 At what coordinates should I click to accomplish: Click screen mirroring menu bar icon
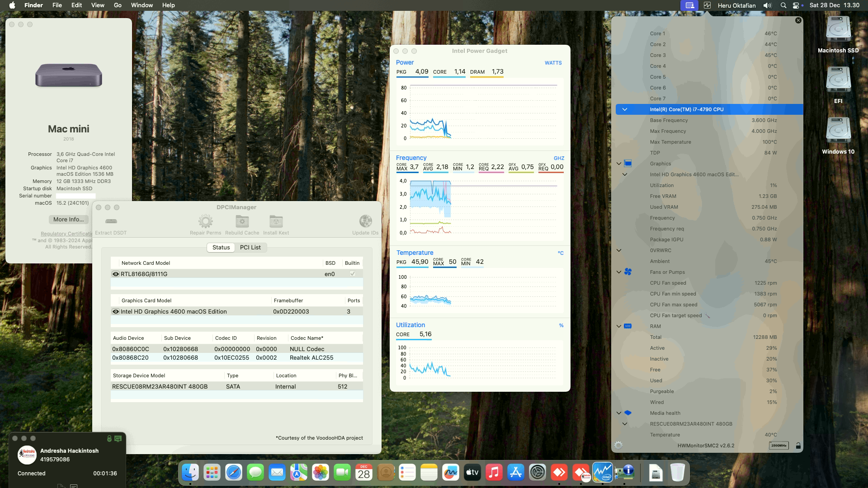(x=689, y=5)
